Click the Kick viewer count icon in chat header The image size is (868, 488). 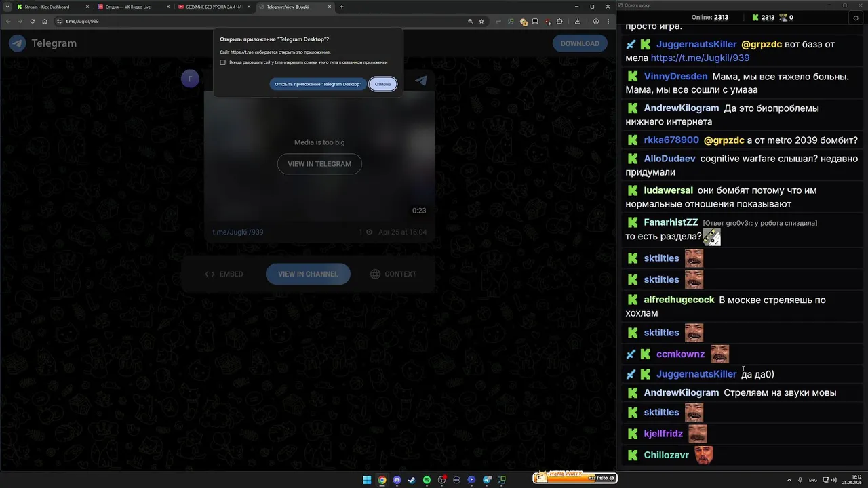755,18
